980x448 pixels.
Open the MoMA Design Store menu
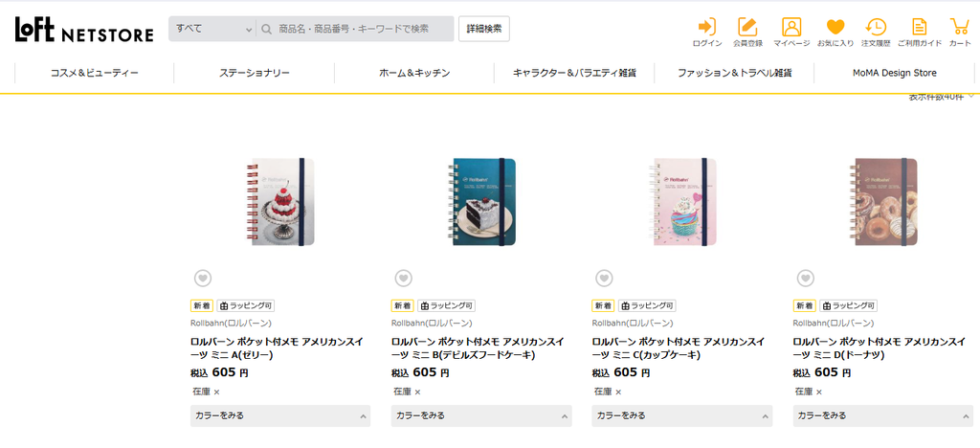[895, 73]
